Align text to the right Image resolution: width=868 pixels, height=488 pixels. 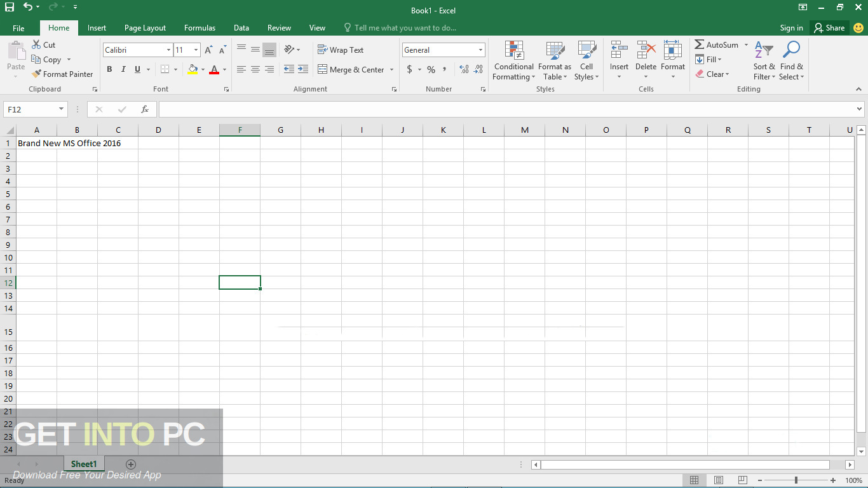pyautogui.click(x=269, y=69)
